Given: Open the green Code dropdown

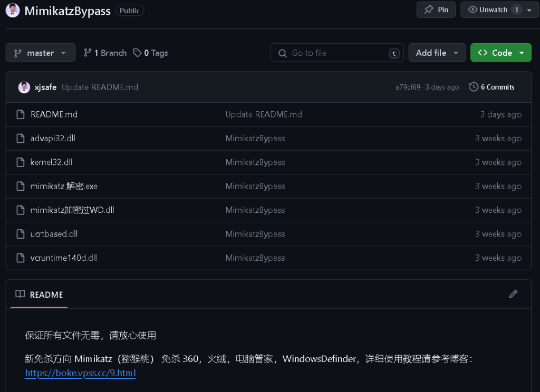Looking at the screenshot, I should (501, 53).
